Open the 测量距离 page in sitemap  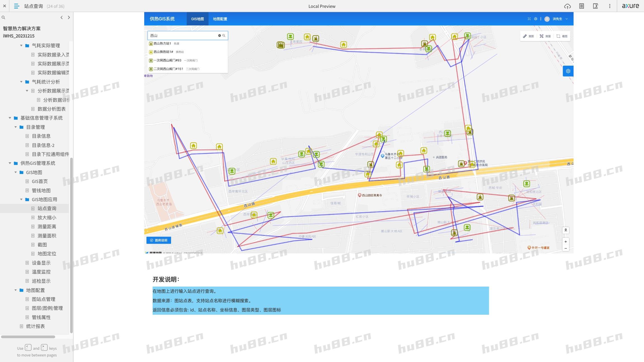[47, 227]
